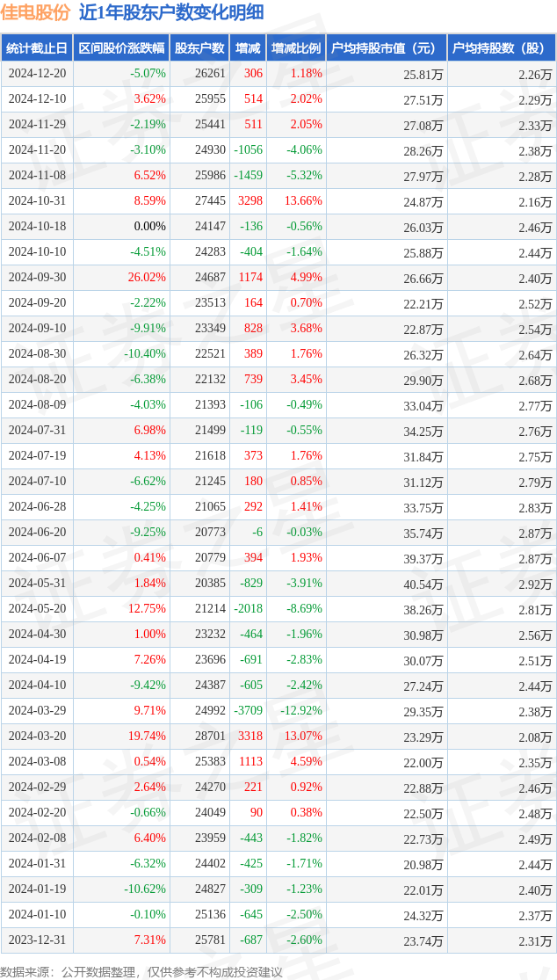The width and height of the screenshot is (557, 980).
Task: Select the 40.54万 market value cell
Action: click(421, 584)
